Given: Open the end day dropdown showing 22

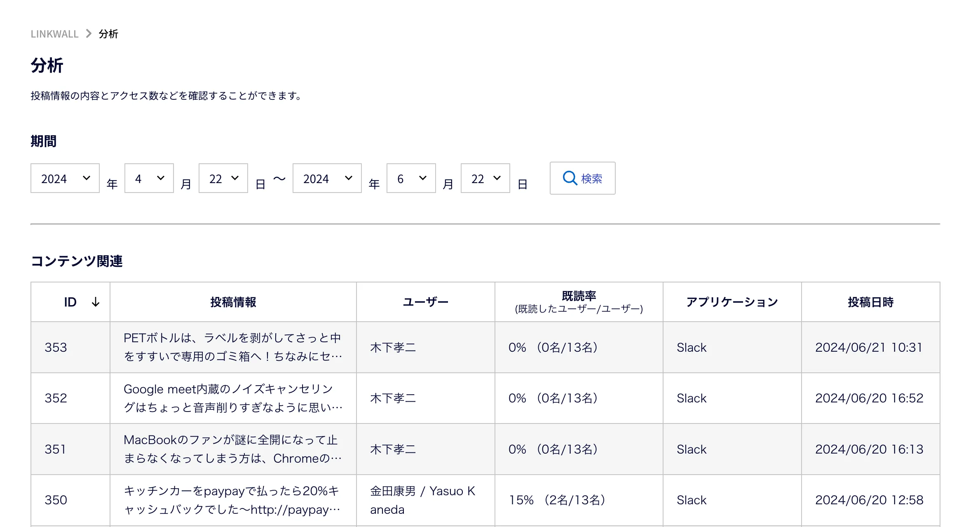Looking at the screenshot, I should pos(485,178).
